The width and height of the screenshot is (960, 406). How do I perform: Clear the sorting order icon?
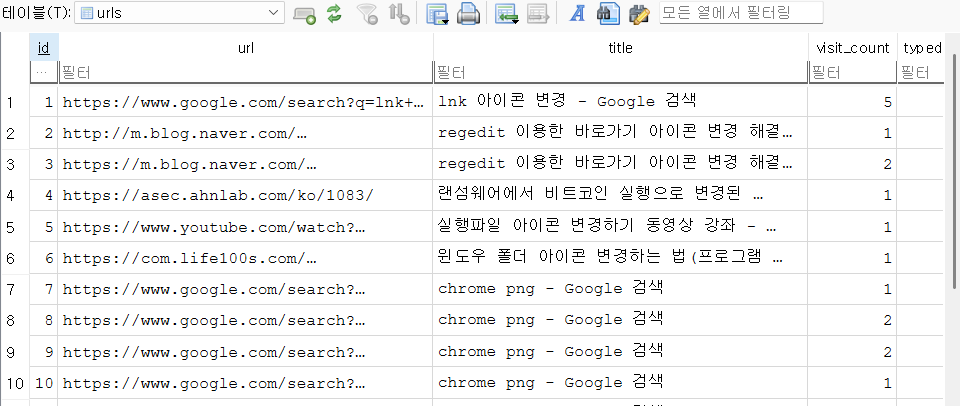(399, 13)
